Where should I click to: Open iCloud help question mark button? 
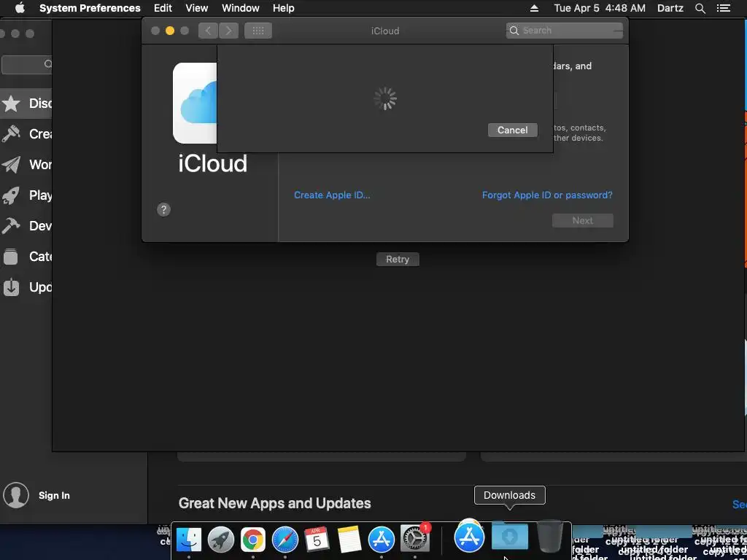[x=163, y=209]
